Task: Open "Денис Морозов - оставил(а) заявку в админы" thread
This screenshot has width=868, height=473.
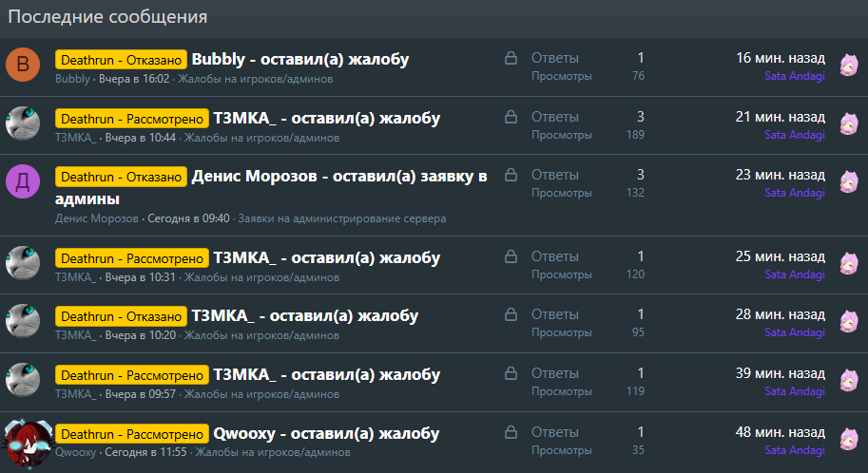Action: [x=339, y=176]
